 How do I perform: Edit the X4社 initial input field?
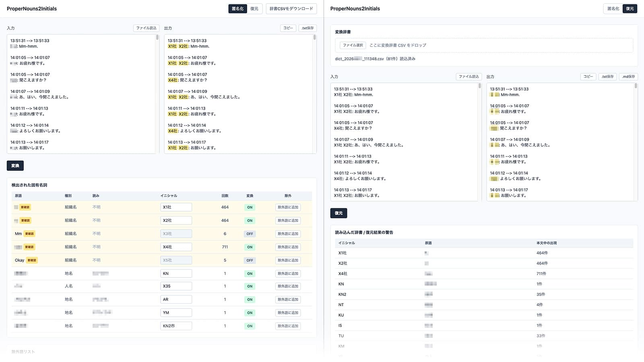176,247
